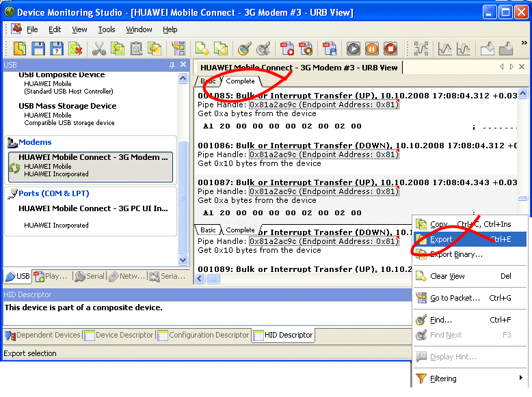Click the Find Next grayed binoculars icon
Viewport: 532px width, 397px height.
click(263, 49)
